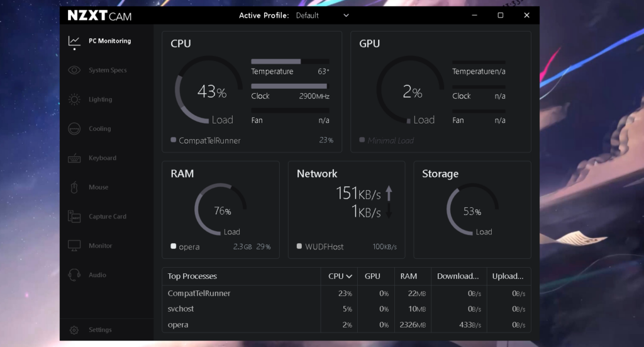The height and width of the screenshot is (347, 644).
Task: Select the Cooling icon in sidebar
Action: (x=74, y=129)
